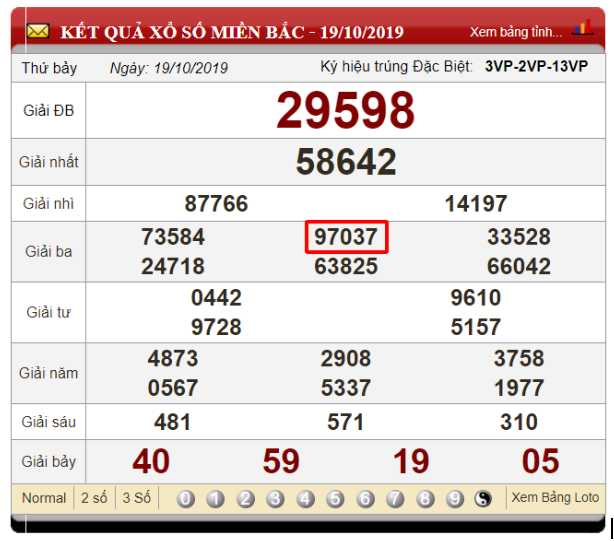
Task: Select the digit 6 filter ball
Action: (x=366, y=499)
